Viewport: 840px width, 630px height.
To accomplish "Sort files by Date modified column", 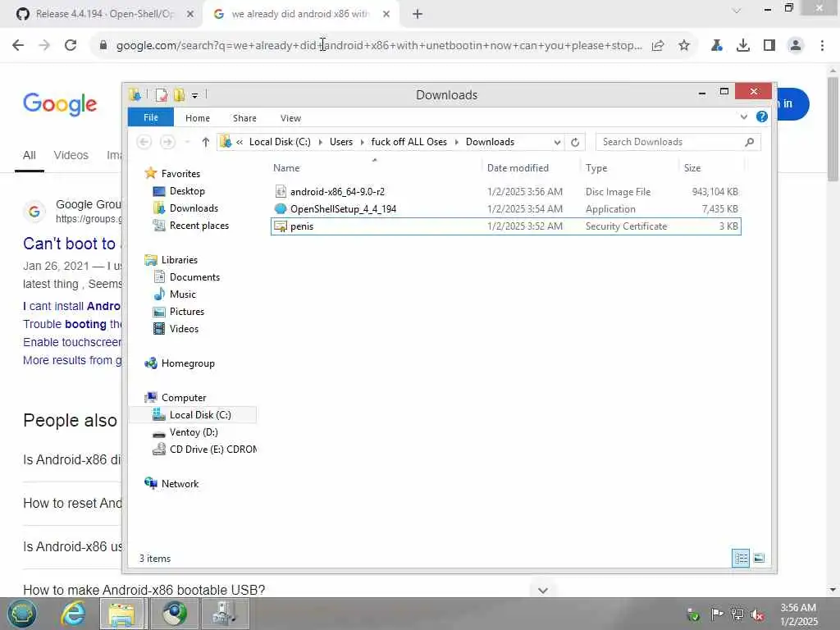I will click(x=531, y=167).
